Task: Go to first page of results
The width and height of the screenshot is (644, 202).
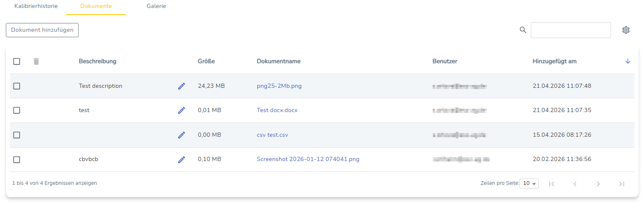Action: [552, 184]
